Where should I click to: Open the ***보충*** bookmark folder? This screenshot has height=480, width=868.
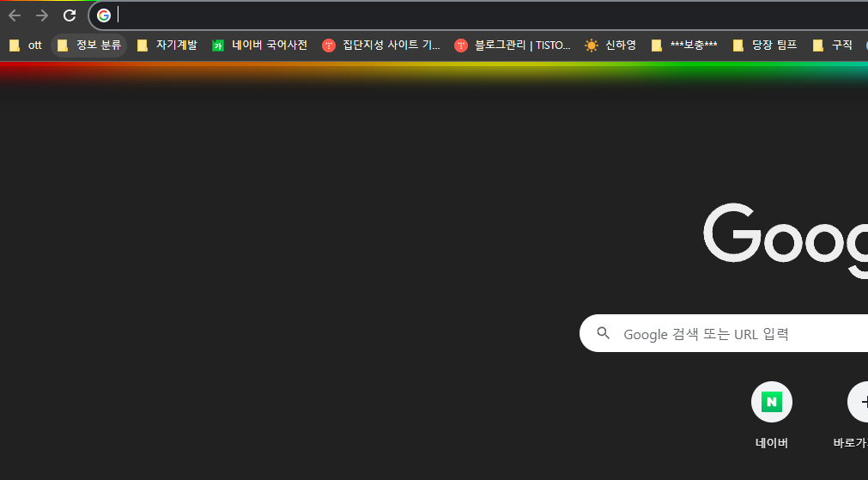pyautogui.click(x=684, y=46)
